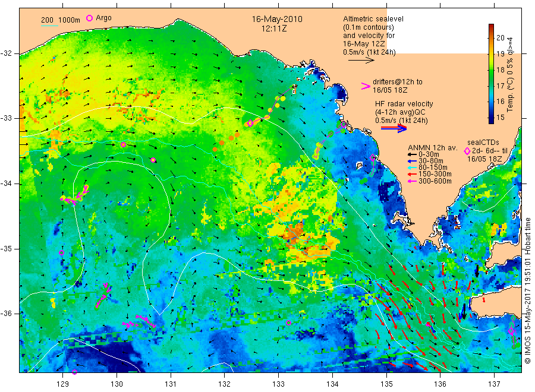The image size is (535, 392).
Task: Click the 16 degree colorbar label
Action: 500,101
